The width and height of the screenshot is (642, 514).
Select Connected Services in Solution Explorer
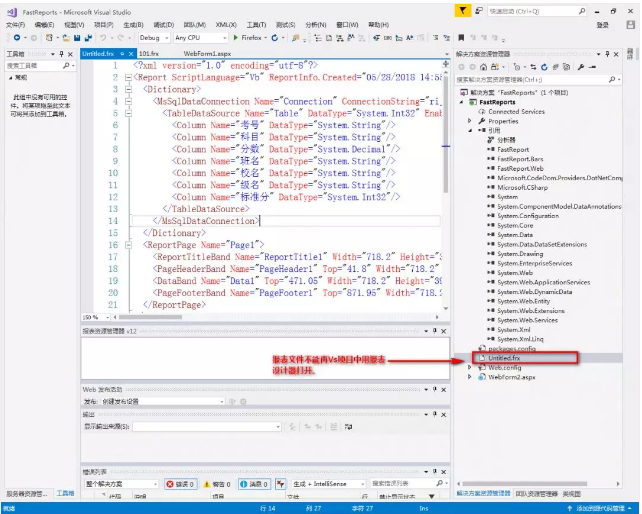[516, 111]
